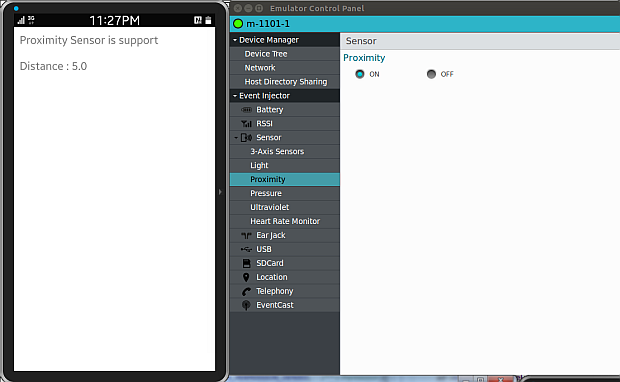The width and height of the screenshot is (620, 382).
Task: Click the Sensor panel header
Action: pyautogui.click(x=480, y=41)
